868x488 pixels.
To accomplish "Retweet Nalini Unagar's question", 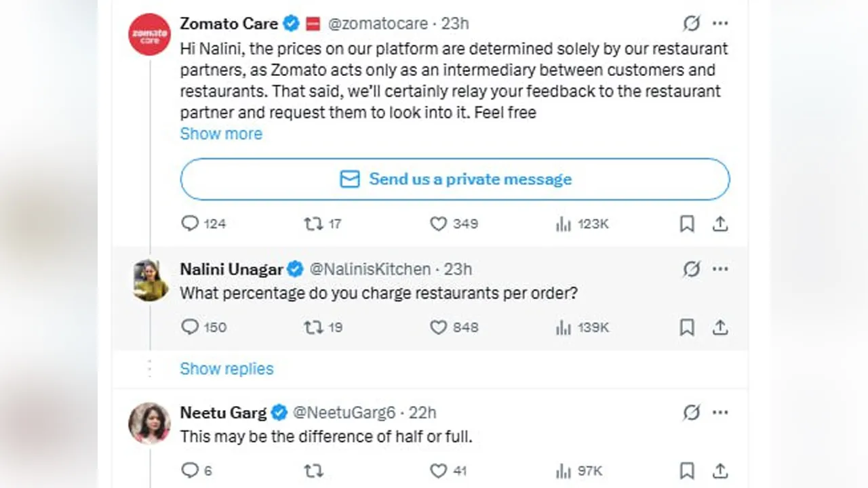I will 313,327.
